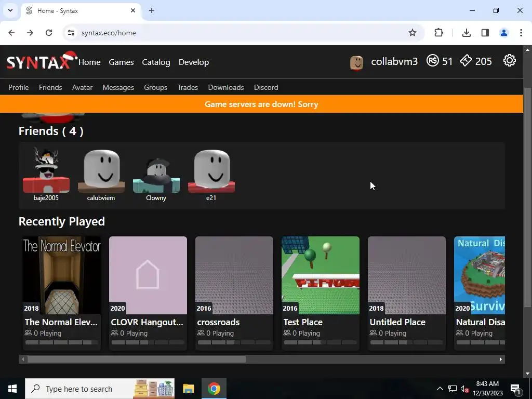Open the Chrome three-dot menu
The image size is (532, 399).
pos(521,33)
